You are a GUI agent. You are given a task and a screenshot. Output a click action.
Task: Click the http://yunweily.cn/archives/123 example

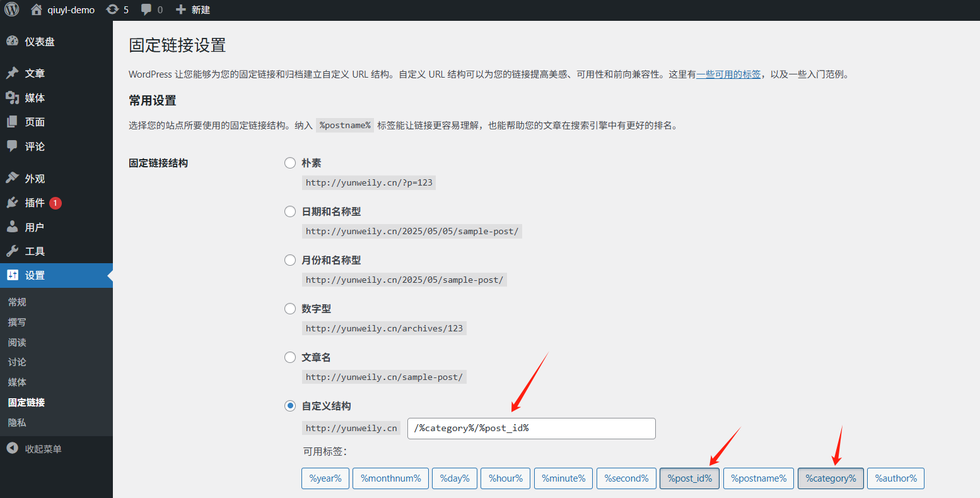[x=384, y=328]
